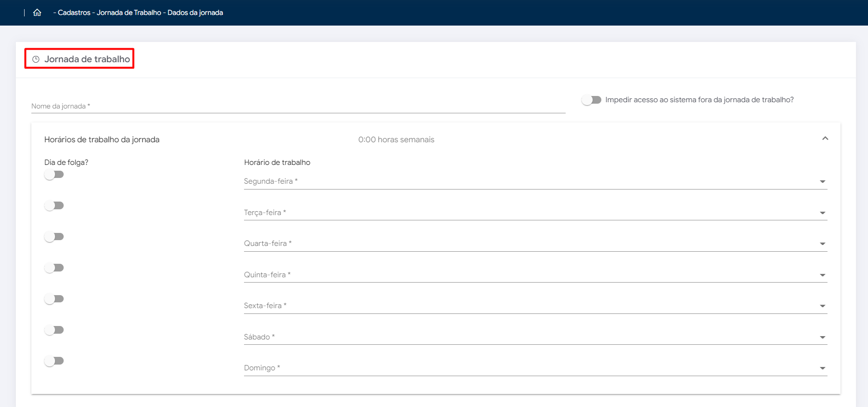This screenshot has width=868, height=407.
Task: Click the clock icon beside Jornada de trabalho
Action: pyautogui.click(x=36, y=59)
